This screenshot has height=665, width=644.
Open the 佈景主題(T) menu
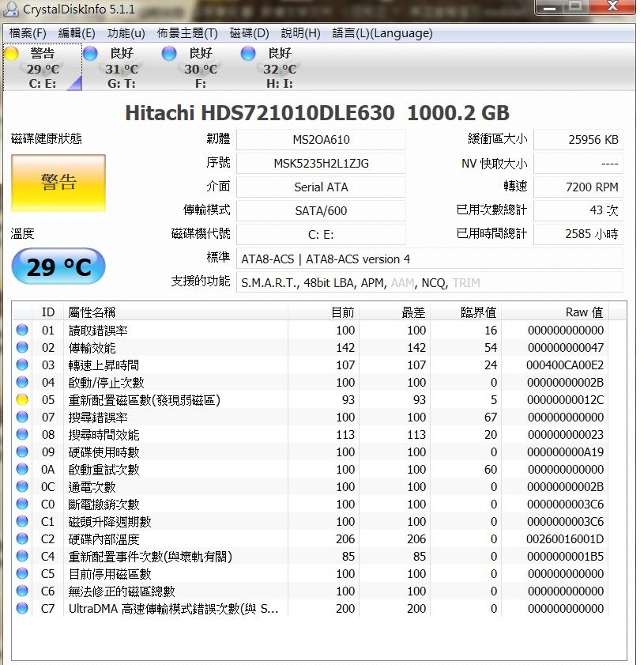187,33
